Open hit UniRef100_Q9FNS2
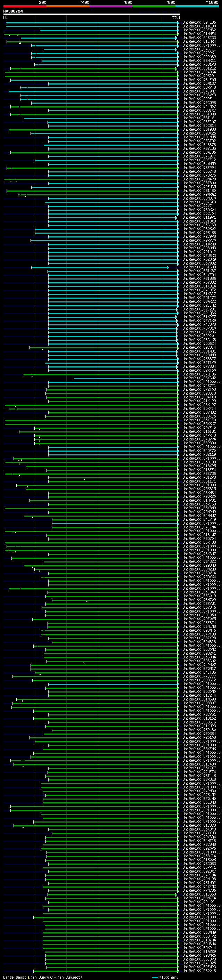222x980 pixels. [199, 30]
